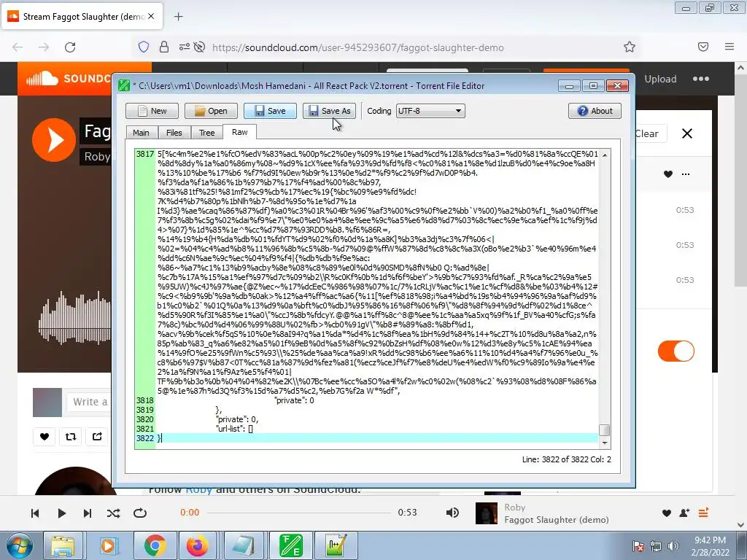
Task: Click play in the bottom player bar
Action: tap(61, 513)
